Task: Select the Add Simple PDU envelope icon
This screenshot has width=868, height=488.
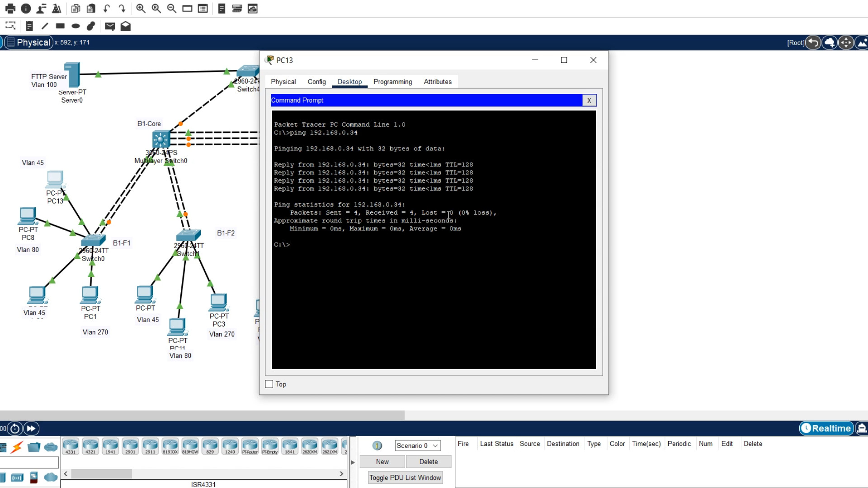Action: pos(110,26)
